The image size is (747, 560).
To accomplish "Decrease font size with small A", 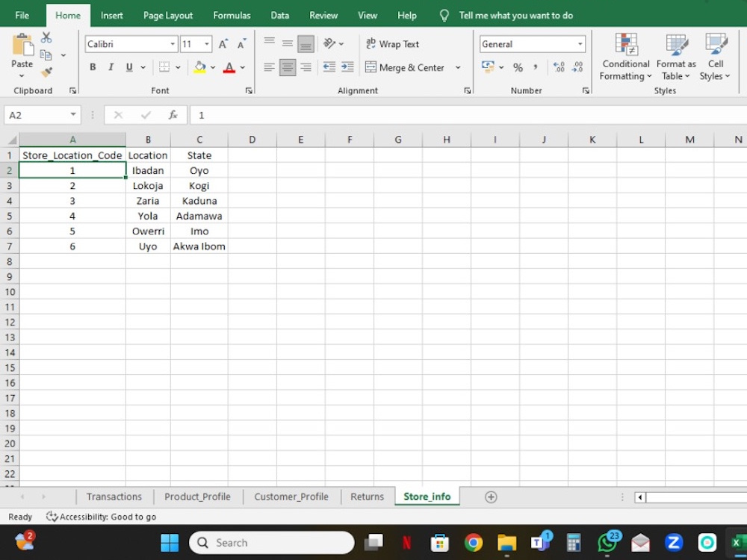I will pyautogui.click(x=241, y=44).
